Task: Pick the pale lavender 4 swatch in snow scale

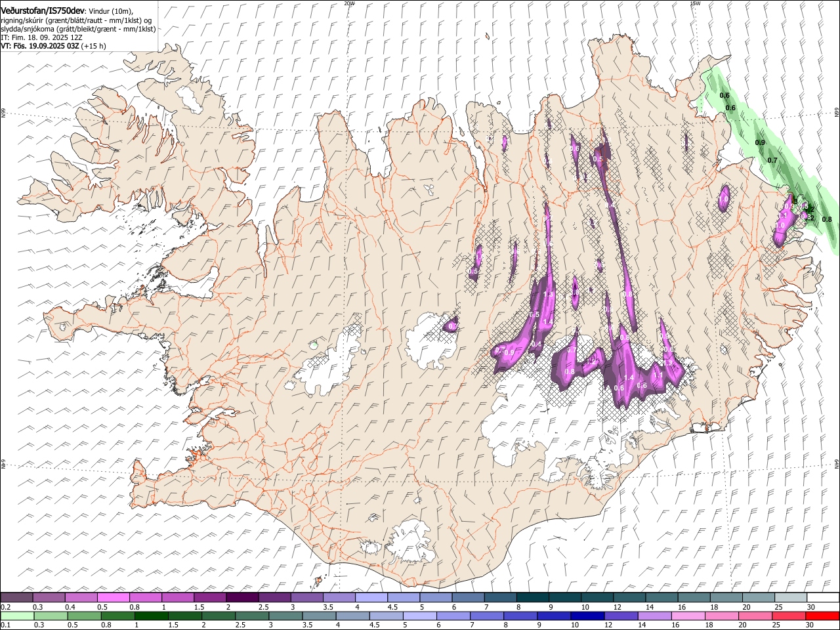Action: click(x=371, y=597)
